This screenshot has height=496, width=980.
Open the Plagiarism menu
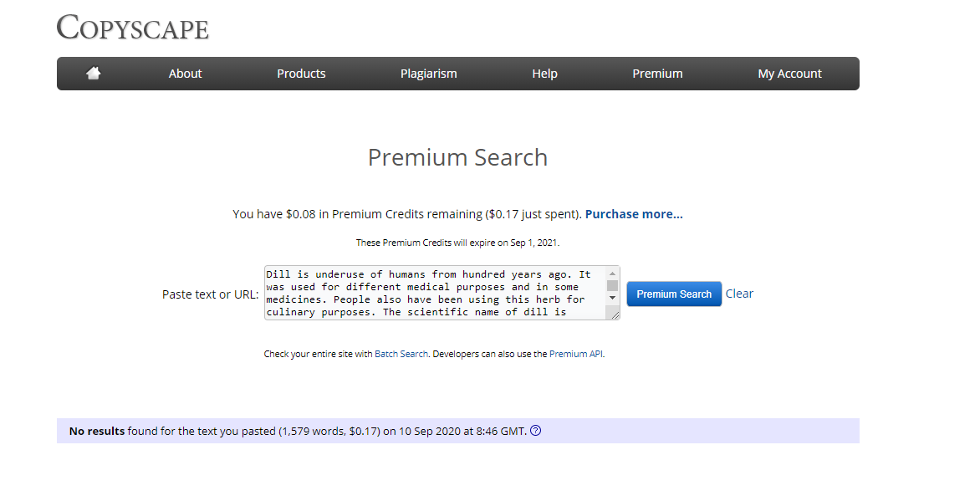point(429,74)
